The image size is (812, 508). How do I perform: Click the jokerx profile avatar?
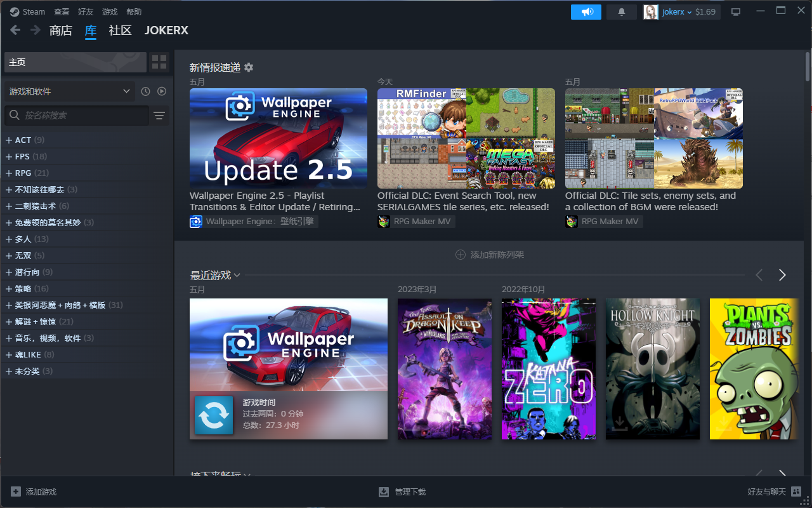651,11
